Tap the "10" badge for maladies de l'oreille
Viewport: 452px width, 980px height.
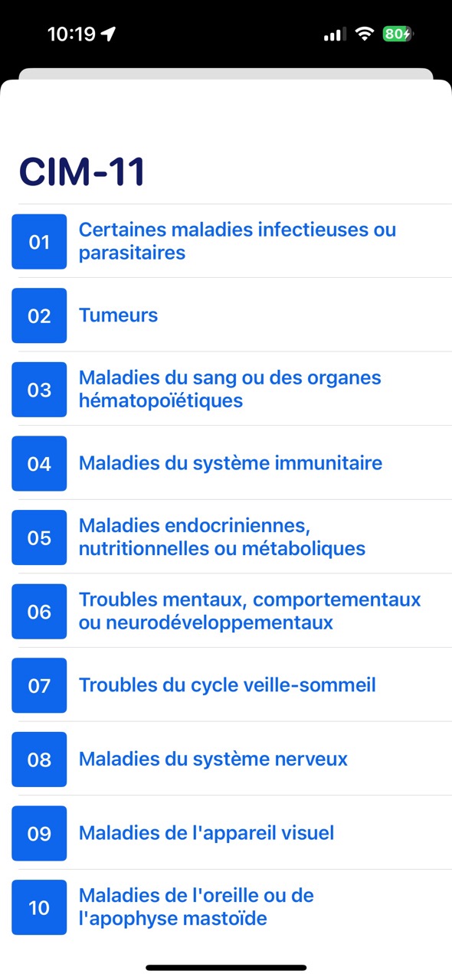pos(39,907)
